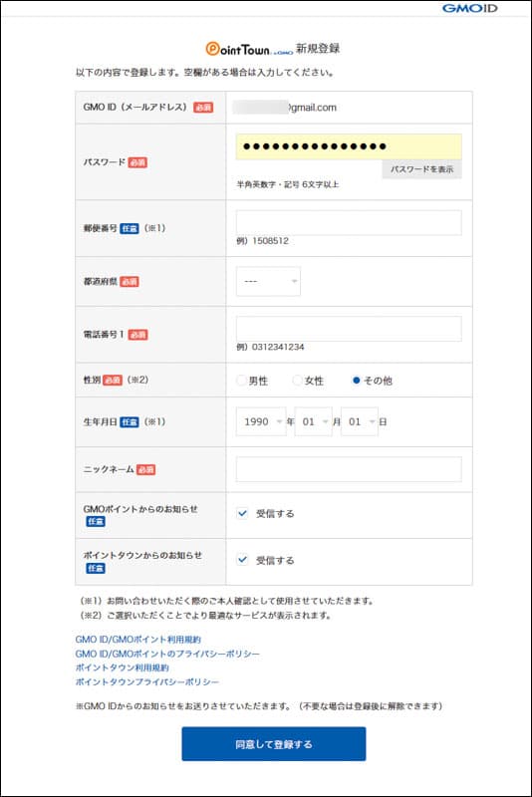Screen dimensions: 532x797
Task: Open the birth day dropdown
Action: [360, 421]
